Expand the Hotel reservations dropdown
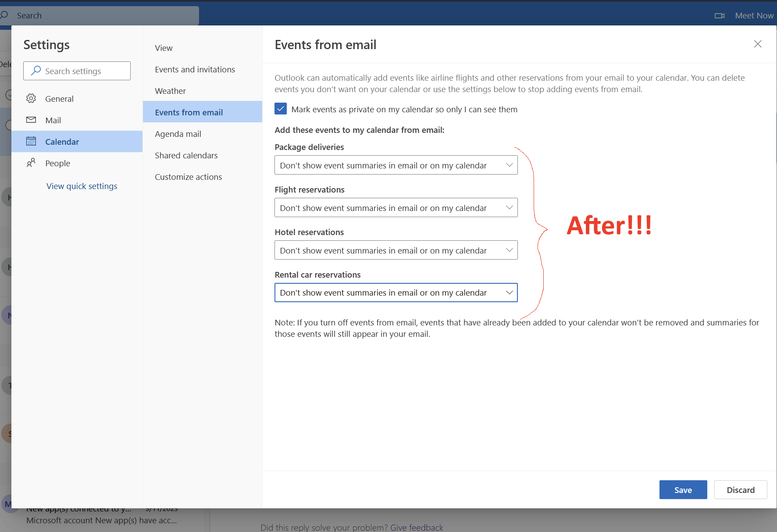Image resolution: width=777 pixels, height=532 pixels. pos(396,250)
